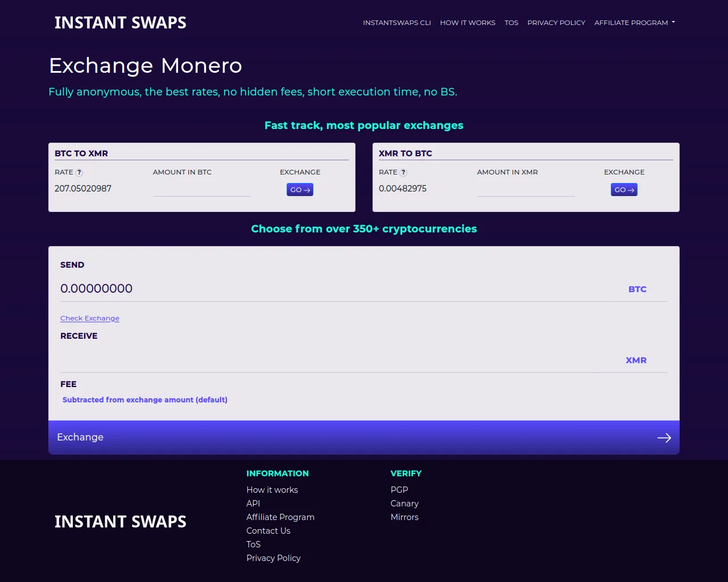Open footer link PGP
Image resolution: width=728 pixels, height=582 pixels.
coord(399,490)
